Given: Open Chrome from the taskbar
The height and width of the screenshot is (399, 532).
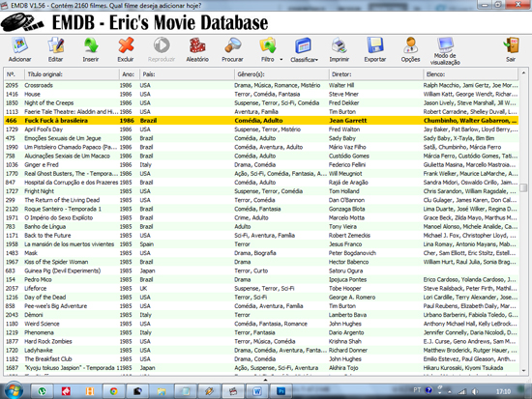Looking at the screenshot, I should coord(114,391).
